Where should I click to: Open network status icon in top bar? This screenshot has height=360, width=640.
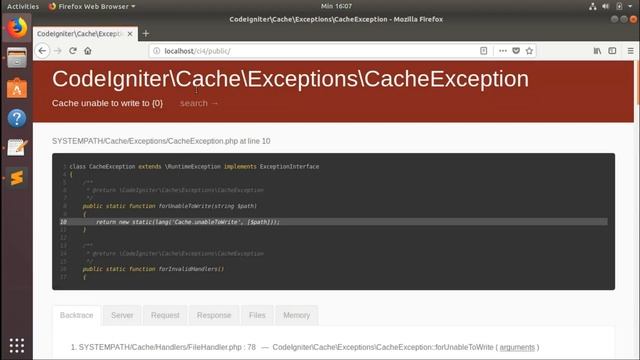pos(592,6)
